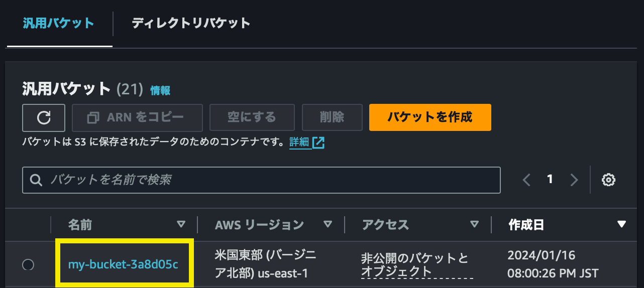Sort by AWS リージョン column arrow
The height and width of the screenshot is (288, 644).
[328, 224]
